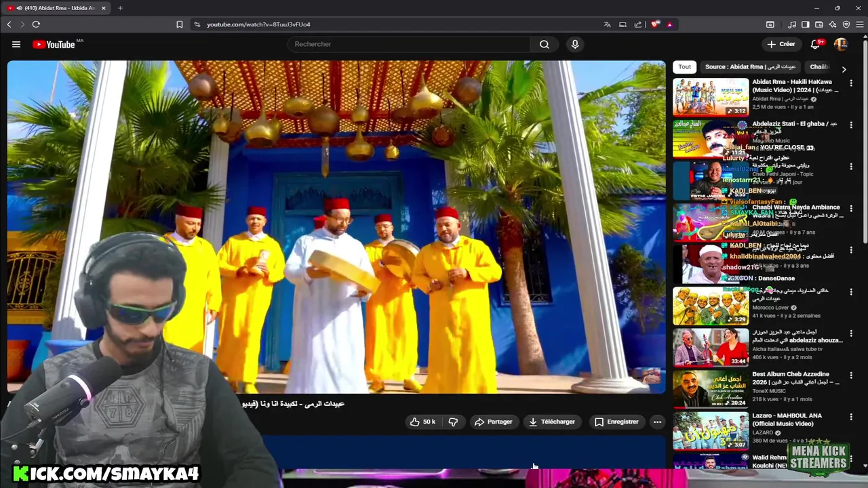Go back to previous page
The width and height of the screenshot is (868, 488).
tap(9, 24)
